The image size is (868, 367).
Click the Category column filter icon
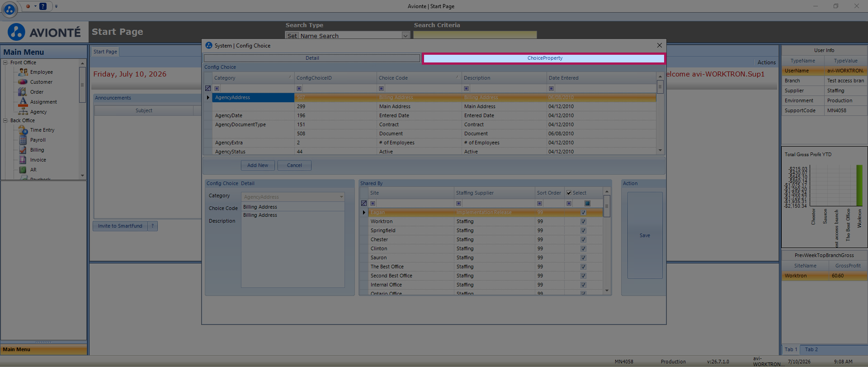[x=217, y=89]
